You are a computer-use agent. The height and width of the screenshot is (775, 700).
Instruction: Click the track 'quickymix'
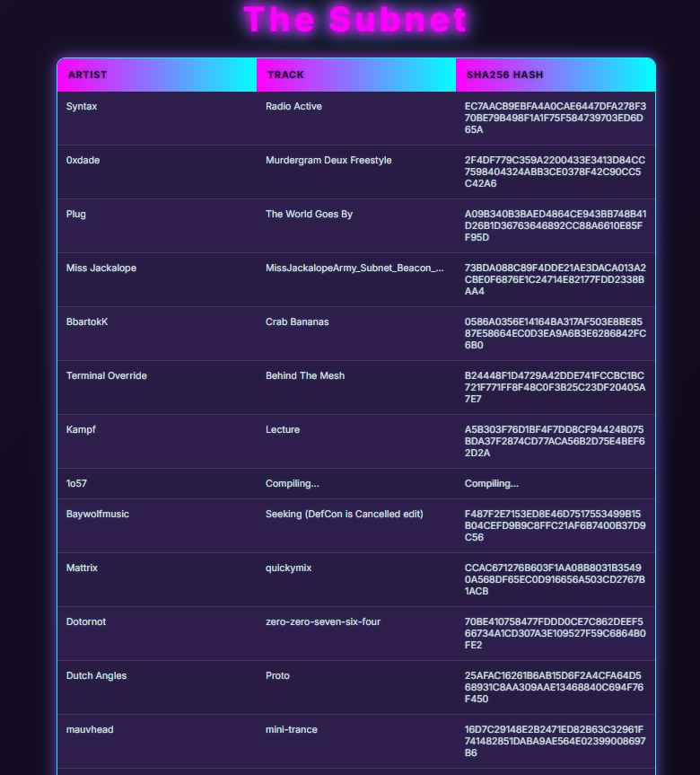(x=288, y=568)
